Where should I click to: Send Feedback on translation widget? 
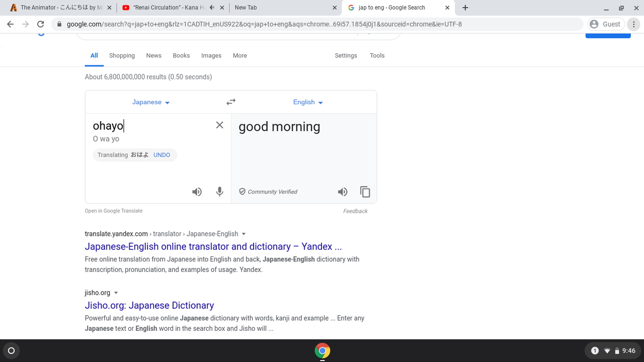coord(355,211)
